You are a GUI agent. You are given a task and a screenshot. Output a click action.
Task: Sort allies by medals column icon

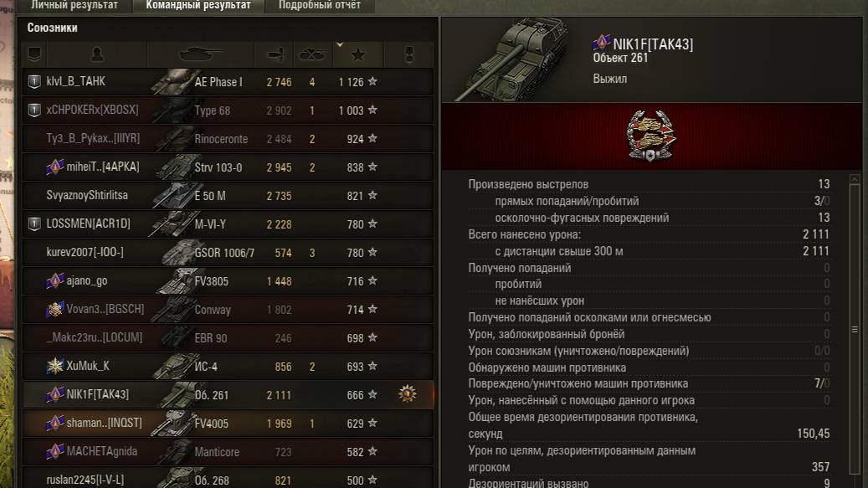(x=409, y=54)
